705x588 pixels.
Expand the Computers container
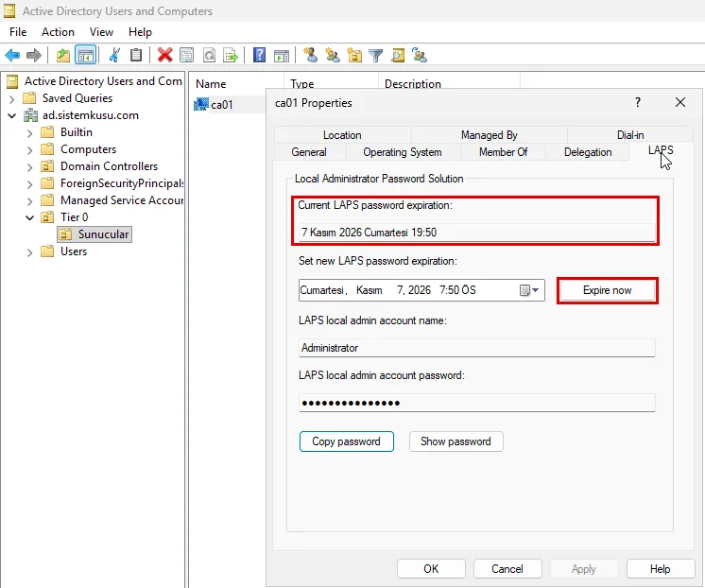click(x=29, y=150)
